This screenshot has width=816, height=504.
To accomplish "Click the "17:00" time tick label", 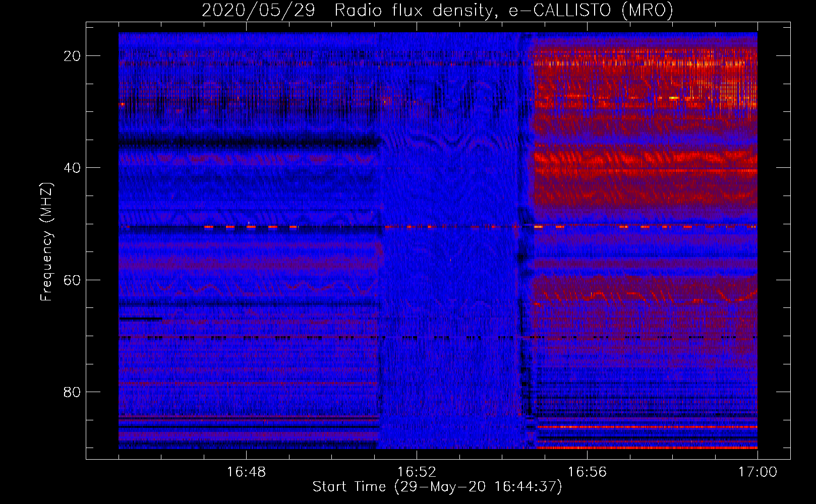I will 757,472.
